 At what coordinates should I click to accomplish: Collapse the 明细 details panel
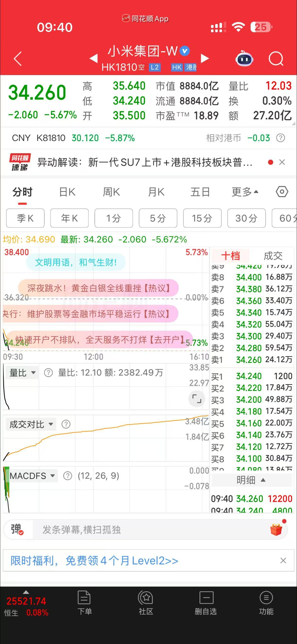[252, 480]
